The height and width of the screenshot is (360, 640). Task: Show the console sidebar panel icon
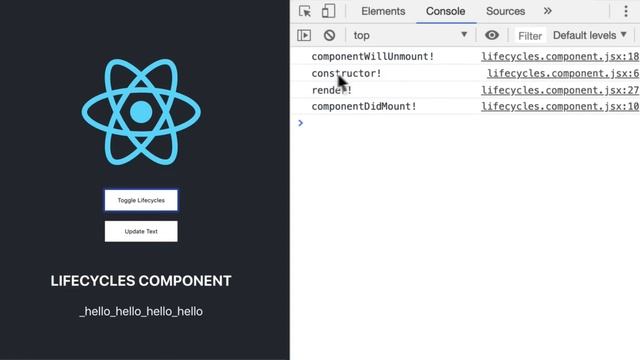[x=304, y=36]
